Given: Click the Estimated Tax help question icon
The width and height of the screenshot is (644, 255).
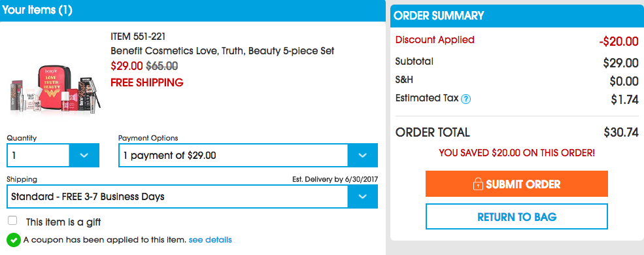Looking at the screenshot, I should [466, 99].
